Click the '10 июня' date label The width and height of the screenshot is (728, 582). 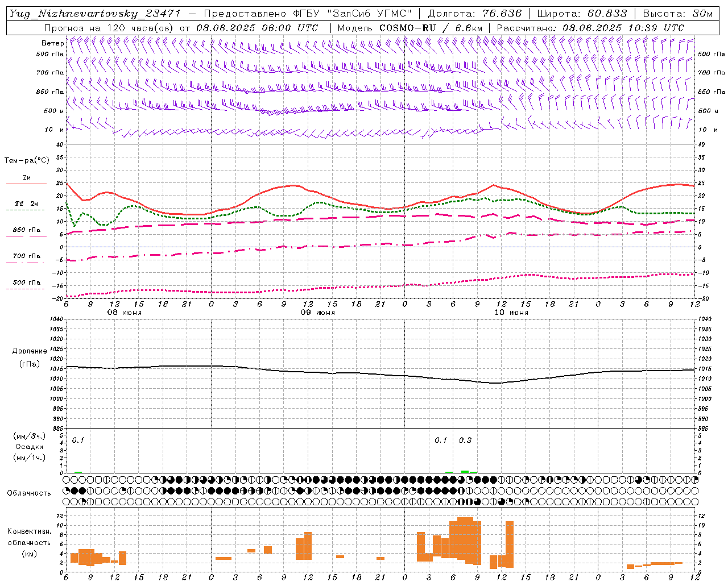511,313
